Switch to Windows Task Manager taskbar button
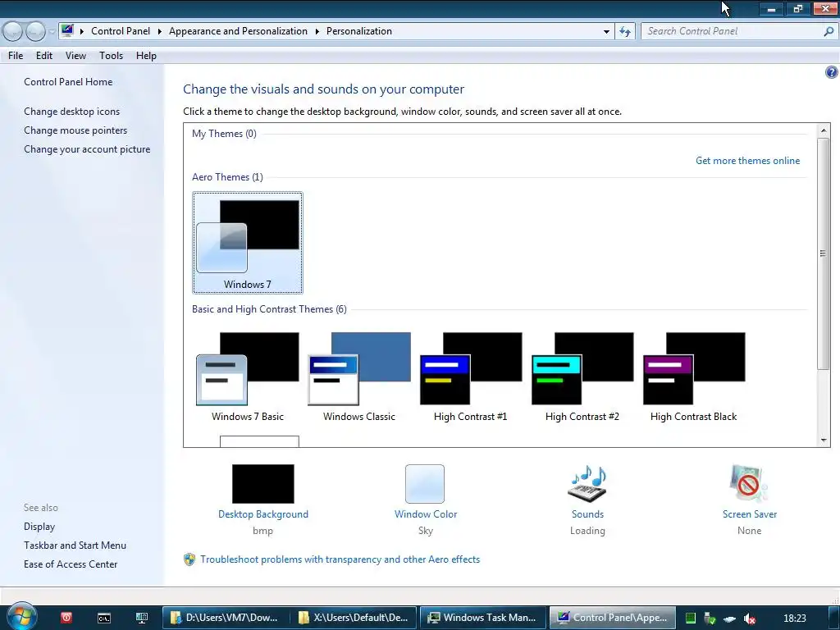Viewport: 840px width, 630px height. tap(482, 618)
